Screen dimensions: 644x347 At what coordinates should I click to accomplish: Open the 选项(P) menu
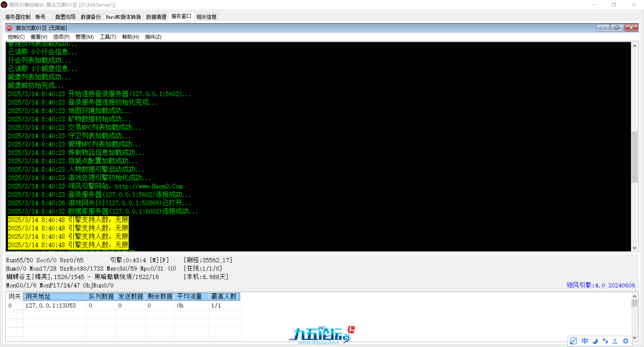(x=61, y=37)
